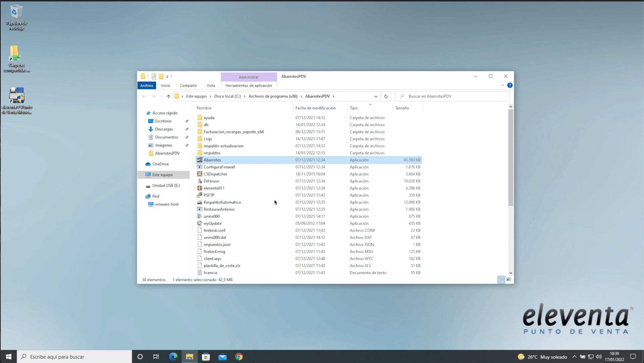The width and height of the screenshot is (644, 363).
Task: Click the refresh button beside address bar
Action: (x=386, y=96)
